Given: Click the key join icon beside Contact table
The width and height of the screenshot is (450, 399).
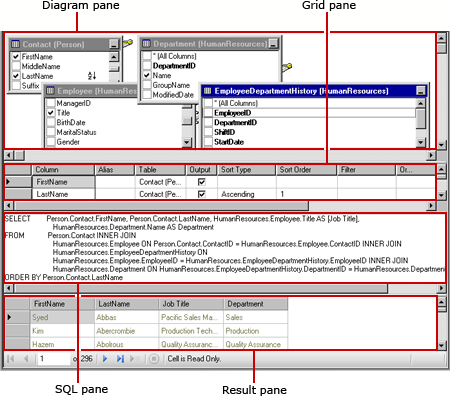Looking at the screenshot, I should pyautogui.click(x=128, y=43).
